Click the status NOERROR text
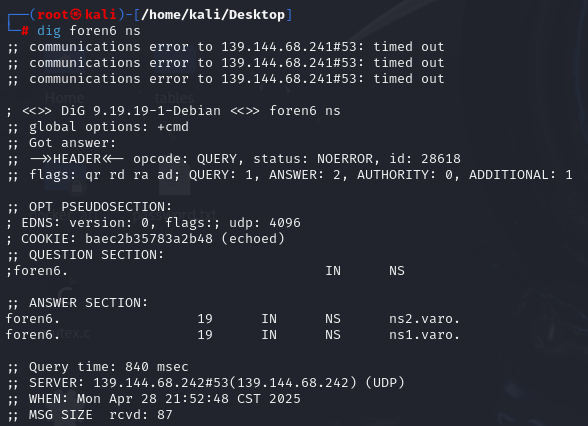This screenshot has width=588, height=426. 313,159
